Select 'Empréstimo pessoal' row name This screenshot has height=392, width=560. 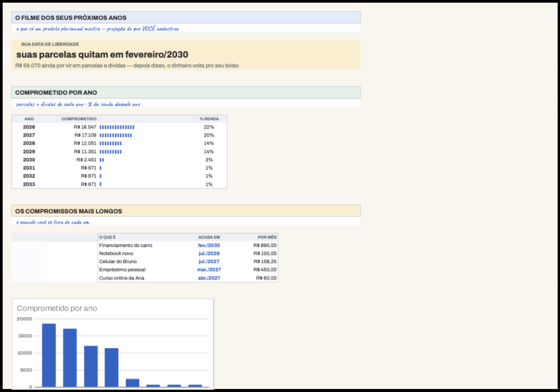click(x=122, y=269)
